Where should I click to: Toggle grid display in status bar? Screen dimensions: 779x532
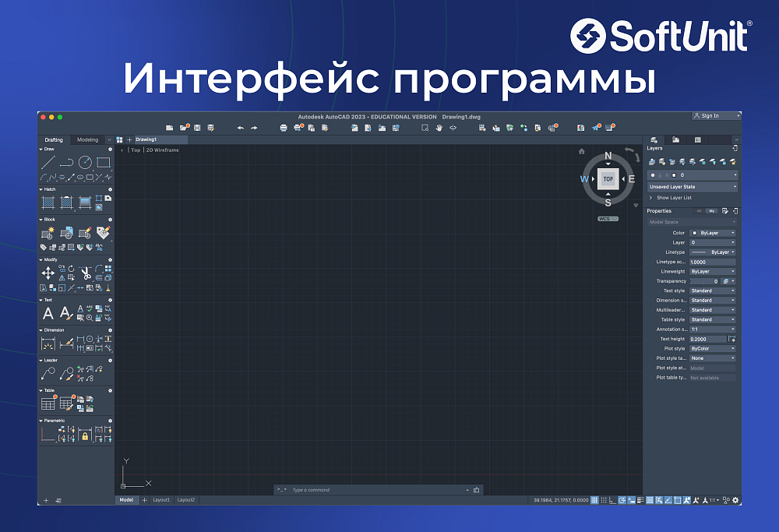(x=594, y=500)
